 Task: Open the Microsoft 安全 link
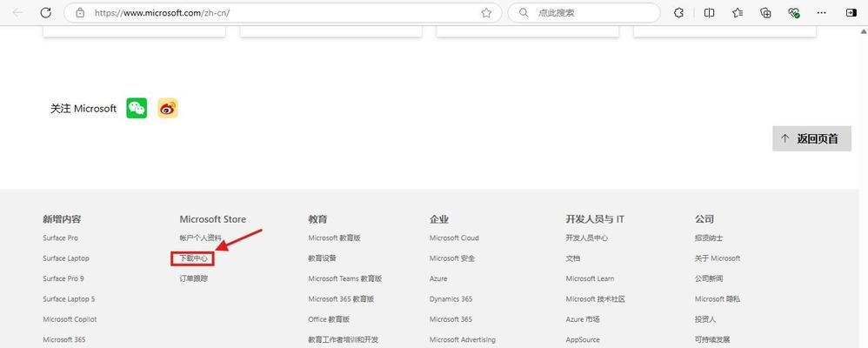pos(452,258)
